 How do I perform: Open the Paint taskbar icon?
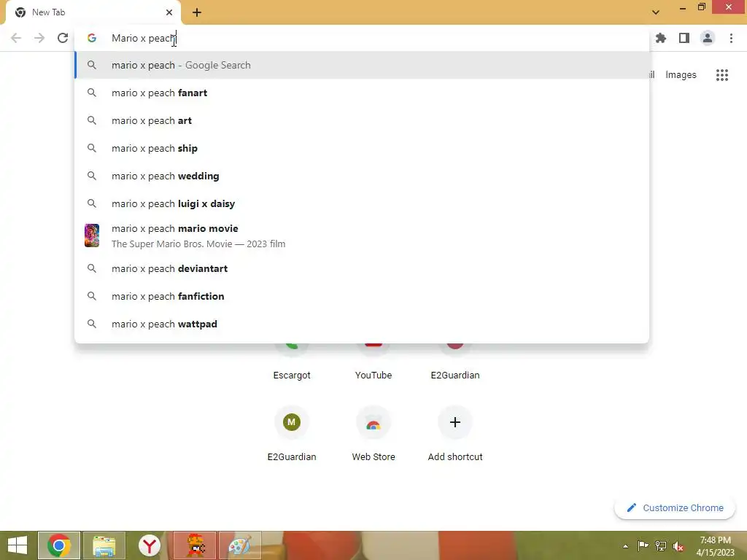coord(240,545)
